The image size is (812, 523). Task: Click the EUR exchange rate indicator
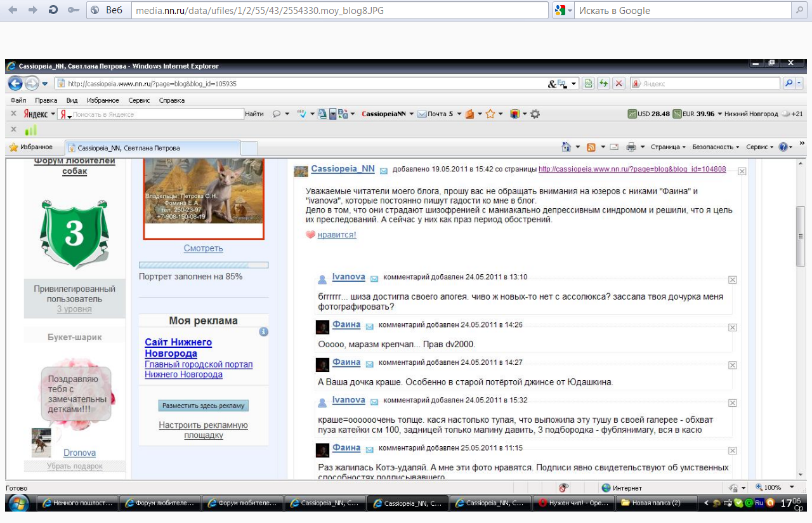(693, 114)
